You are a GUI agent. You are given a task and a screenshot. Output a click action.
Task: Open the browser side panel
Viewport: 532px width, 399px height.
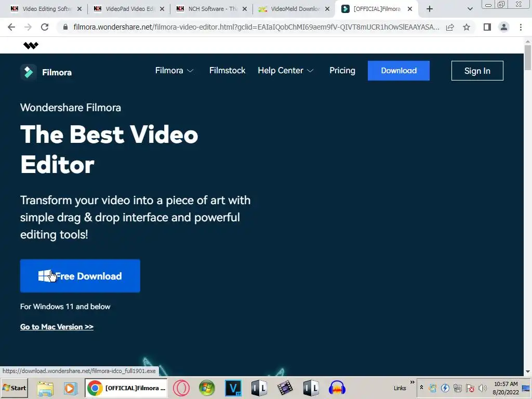pos(487,27)
